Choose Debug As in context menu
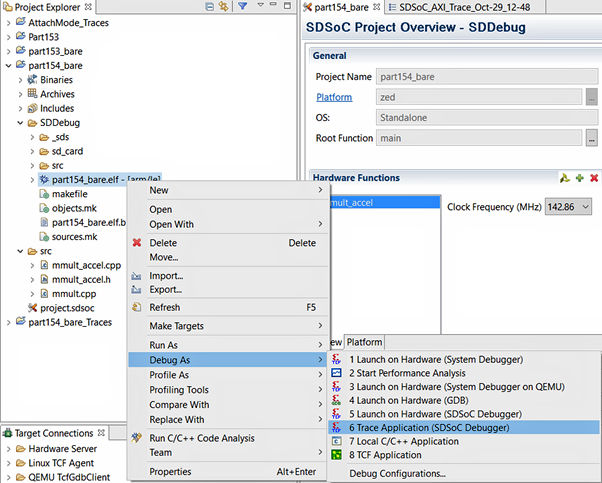602x483 pixels. [227, 360]
